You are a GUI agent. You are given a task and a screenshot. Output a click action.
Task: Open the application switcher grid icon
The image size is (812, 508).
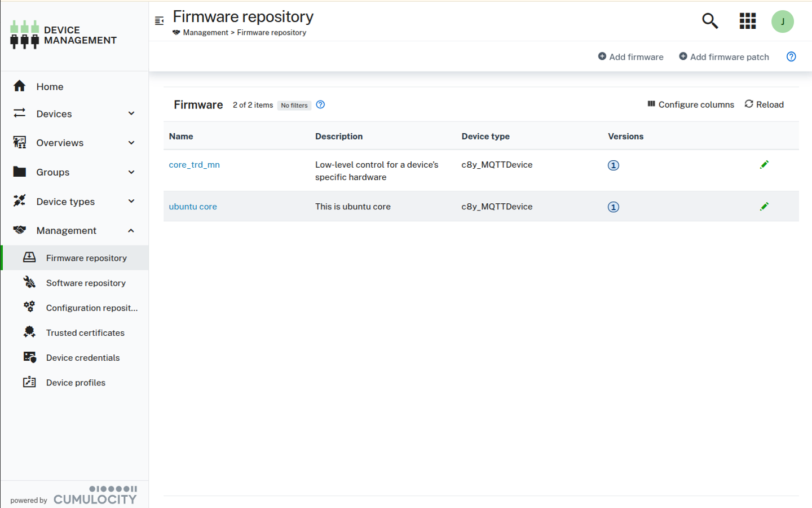(747, 21)
